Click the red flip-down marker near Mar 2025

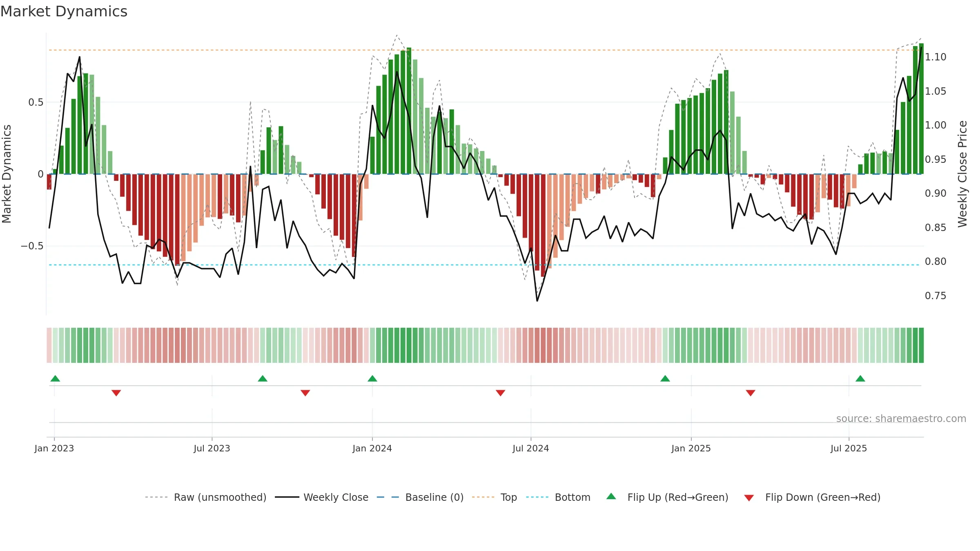751,393
